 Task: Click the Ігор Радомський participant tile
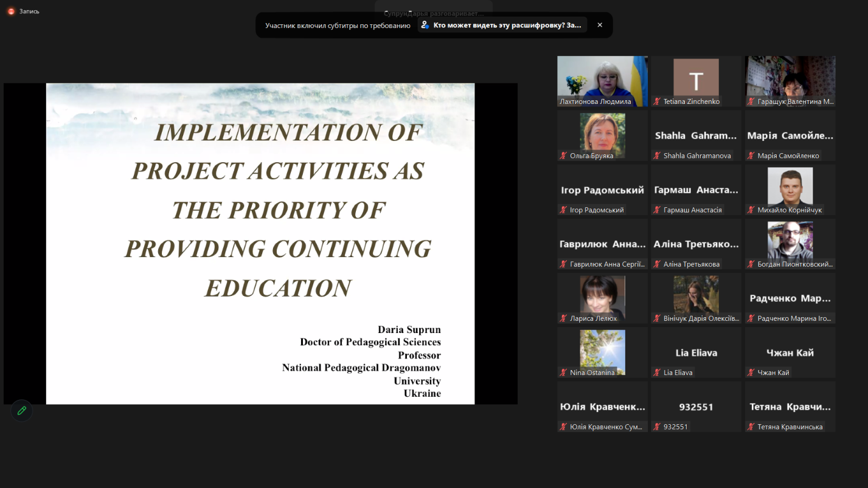(602, 190)
